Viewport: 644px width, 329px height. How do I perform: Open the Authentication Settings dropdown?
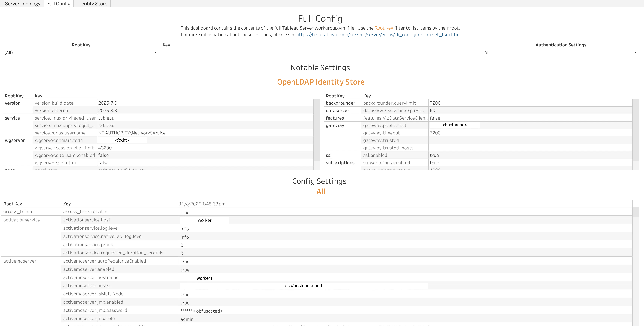(x=561, y=52)
